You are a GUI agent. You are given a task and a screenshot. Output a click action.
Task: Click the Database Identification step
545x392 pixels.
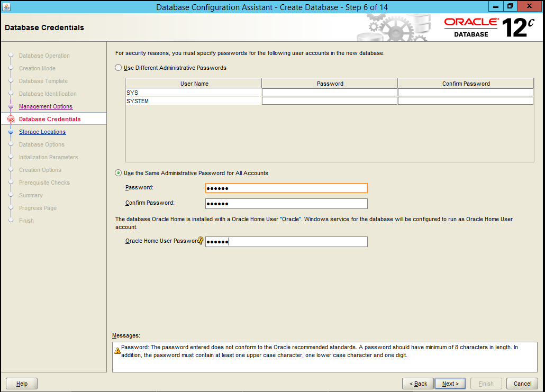(x=48, y=94)
